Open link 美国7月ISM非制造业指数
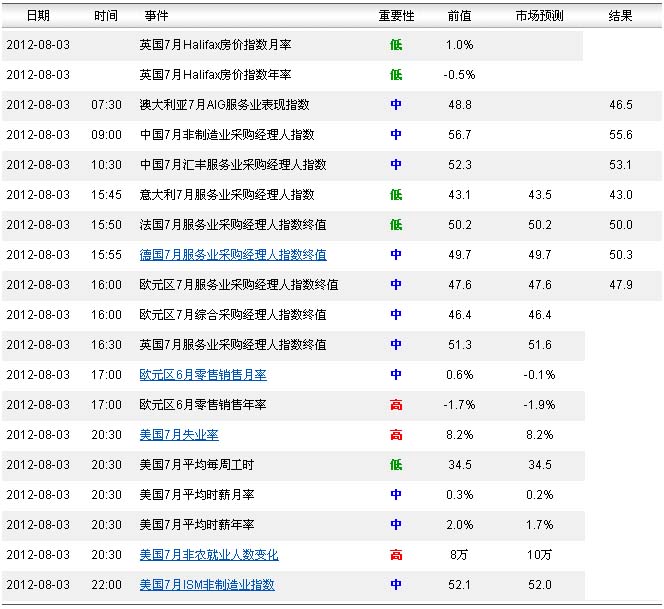 click(x=207, y=585)
